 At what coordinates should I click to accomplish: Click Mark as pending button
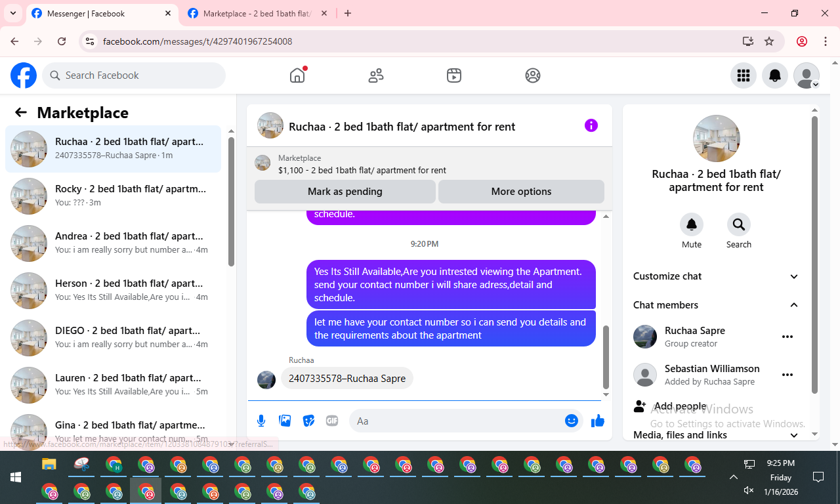(345, 192)
